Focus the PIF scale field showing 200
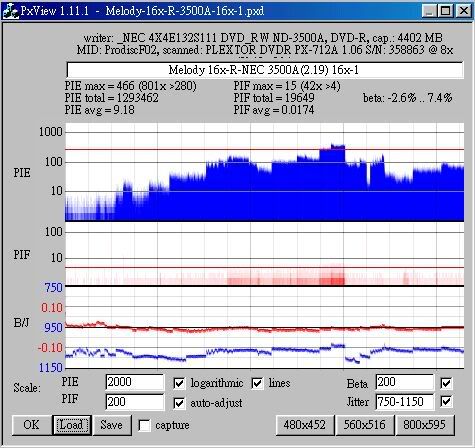The image size is (475, 448). tap(135, 402)
